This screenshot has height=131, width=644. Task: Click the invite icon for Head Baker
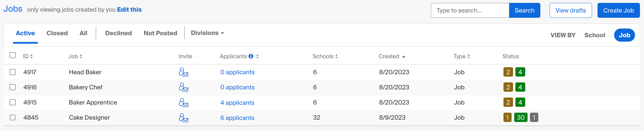(184, 72)
